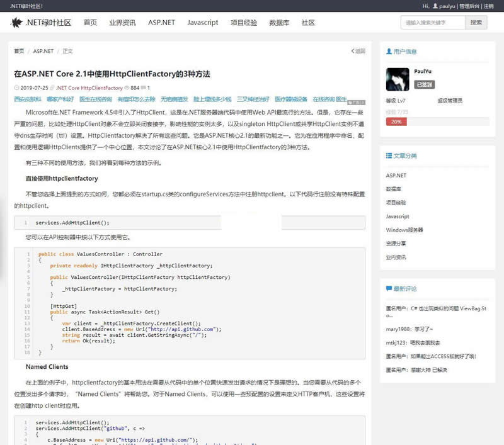504x445 pixels.
Task: Open the Javascript navigation menu item
Action: [x=202, y=23]
